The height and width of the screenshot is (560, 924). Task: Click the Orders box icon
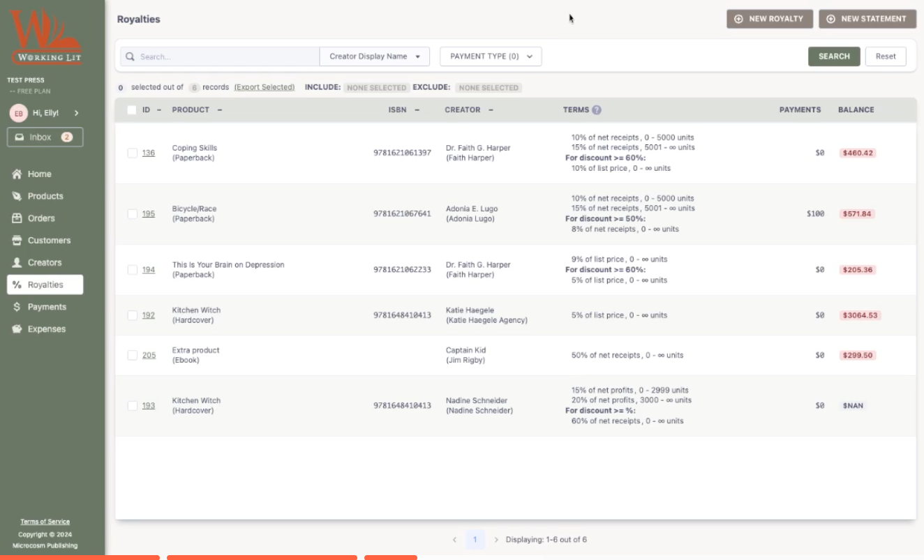[x=17, y=218]
